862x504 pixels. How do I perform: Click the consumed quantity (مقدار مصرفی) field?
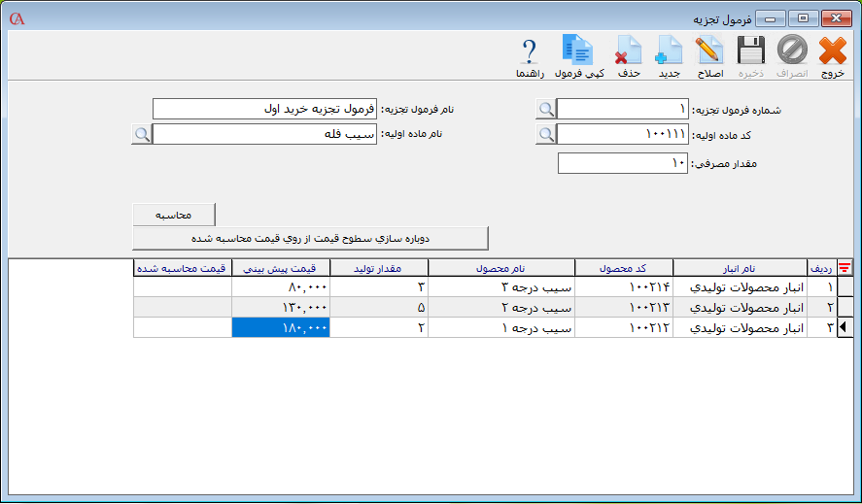(623, 163)
